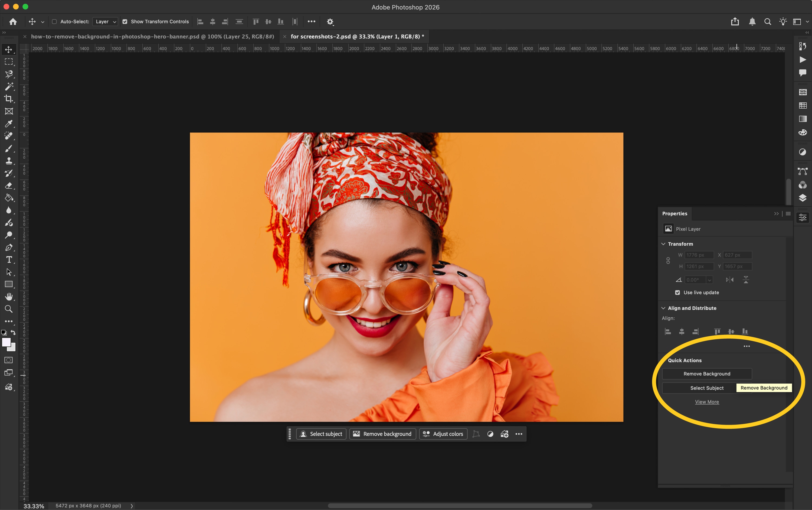The image size is (812, 510).
Task: Open the Auto-Select Layer dropdown
Action: tap(105, 21)
